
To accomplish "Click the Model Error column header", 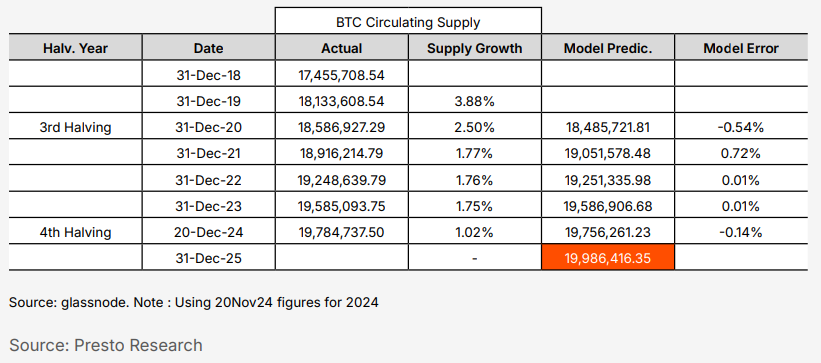I will tap(741, 48).
